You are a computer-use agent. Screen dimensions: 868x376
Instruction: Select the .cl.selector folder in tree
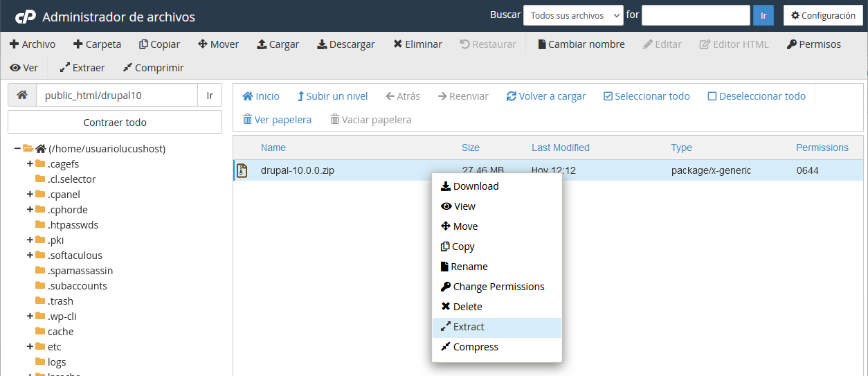pos(71,179)
